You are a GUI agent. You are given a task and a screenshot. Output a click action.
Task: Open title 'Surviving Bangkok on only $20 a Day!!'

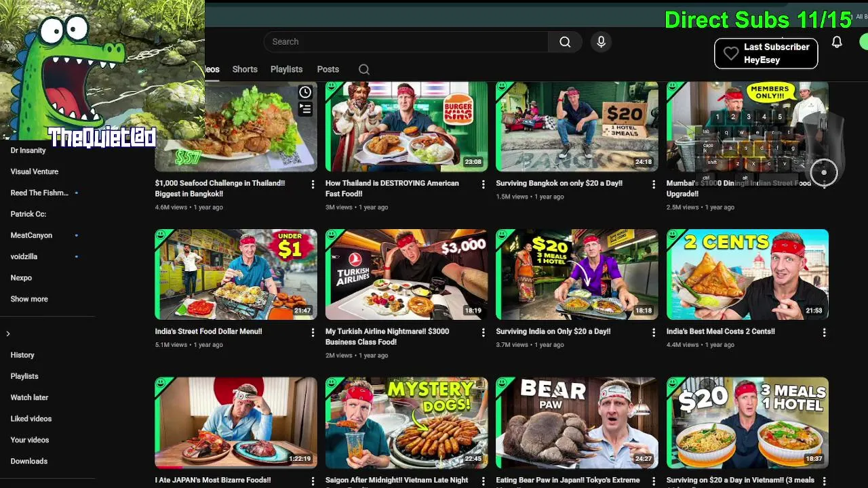pos(559,183)
